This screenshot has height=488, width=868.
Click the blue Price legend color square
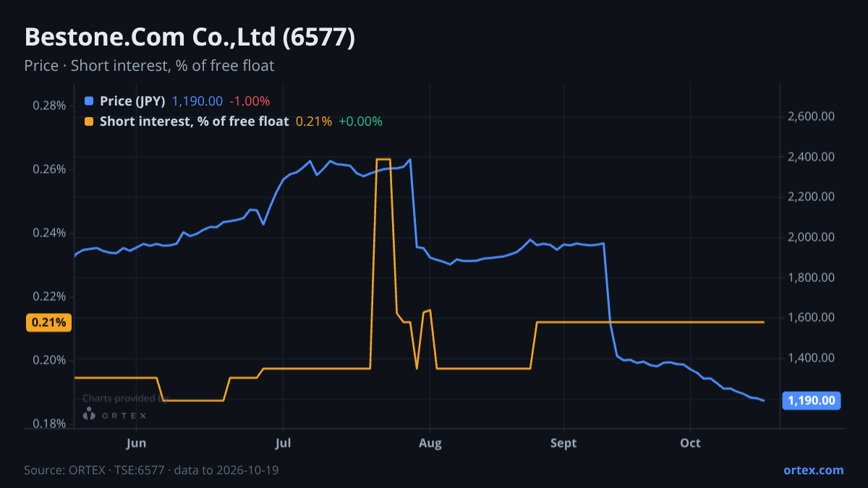coord(89,101)
